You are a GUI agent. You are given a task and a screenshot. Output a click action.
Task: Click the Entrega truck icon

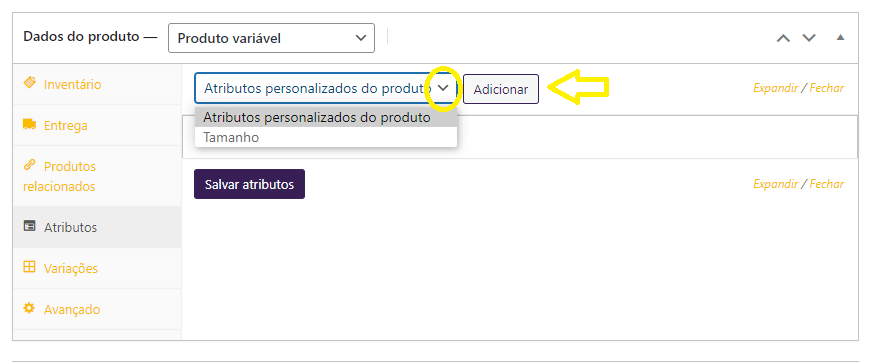[x=29, y=125]
